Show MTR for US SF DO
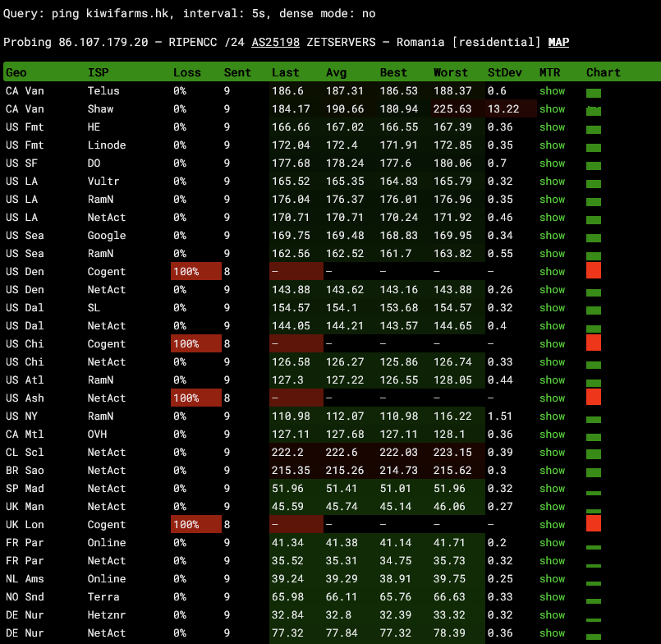Image resolution: width=661 pixels, height=644 pixels. click(553, 163)
